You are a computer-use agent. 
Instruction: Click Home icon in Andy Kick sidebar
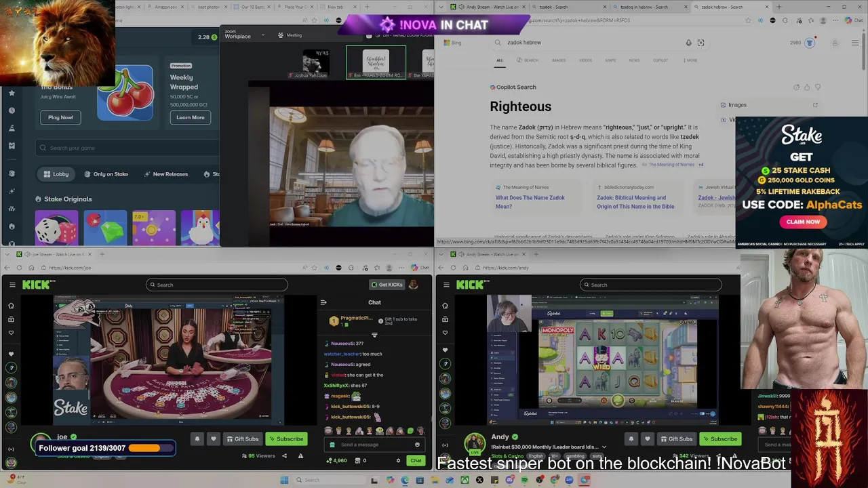(x=445, y=306)
